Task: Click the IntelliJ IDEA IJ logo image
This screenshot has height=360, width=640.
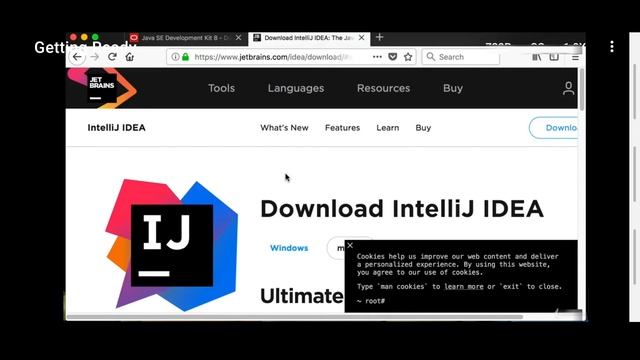Action: pyautogui.click(x=171, y=245)
